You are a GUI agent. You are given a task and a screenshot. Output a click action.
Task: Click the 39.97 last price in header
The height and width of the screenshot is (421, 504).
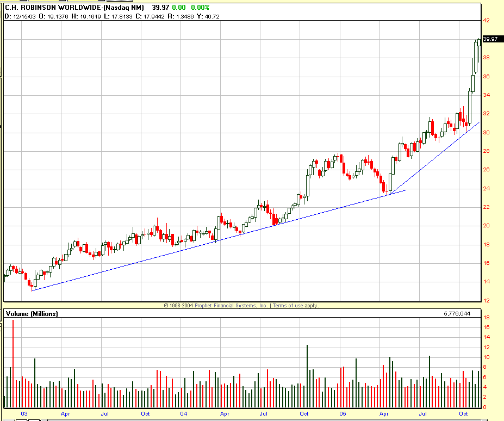point(160,8)
